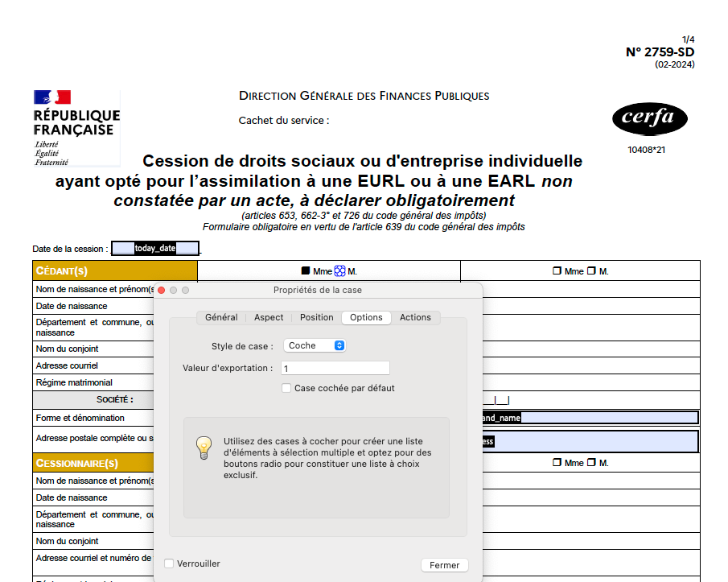Click the cerfa logo

pyautogui.click(x=649, y=119)
